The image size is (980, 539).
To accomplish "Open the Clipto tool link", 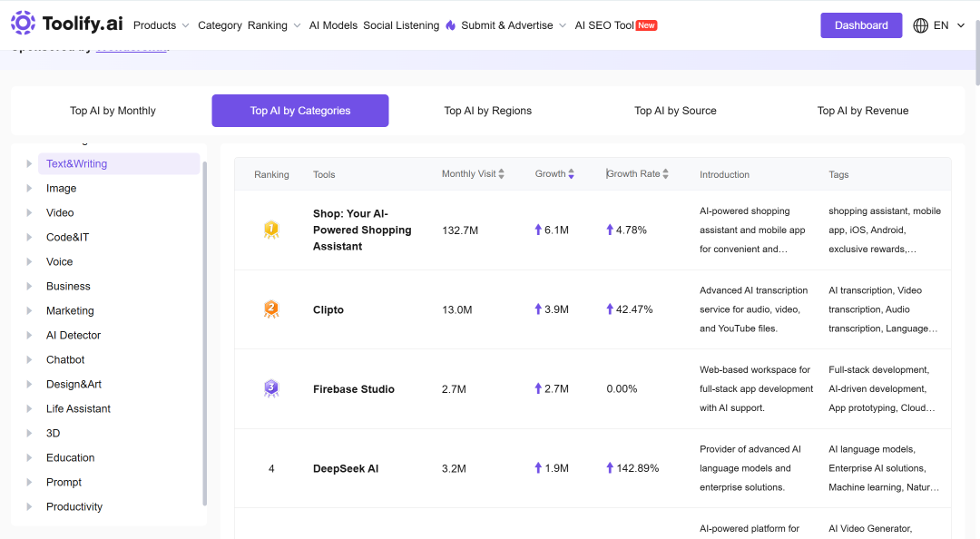I will (x=328, y=309).
